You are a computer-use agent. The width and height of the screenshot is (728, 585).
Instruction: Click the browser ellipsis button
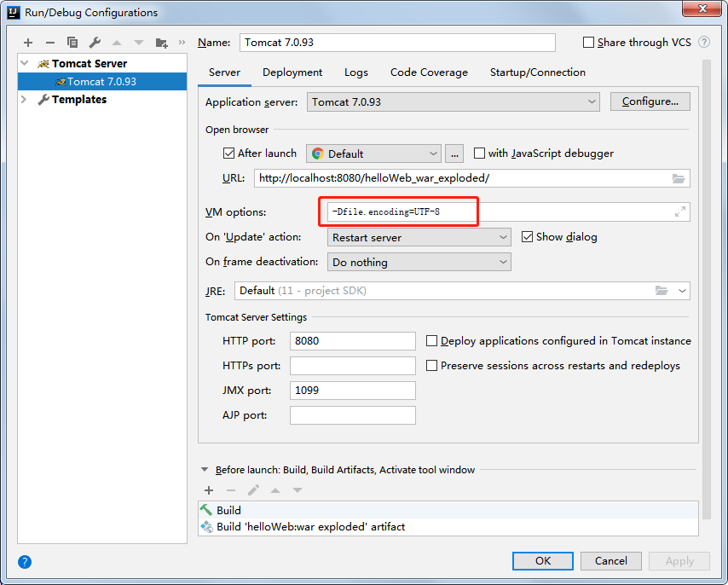pyautogui.click(x=454, y=153)
